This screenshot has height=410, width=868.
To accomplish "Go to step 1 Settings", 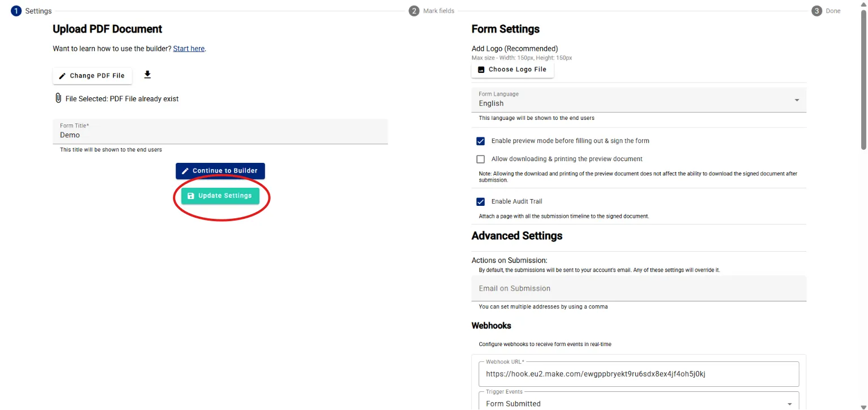I will (x=32, y=11).
